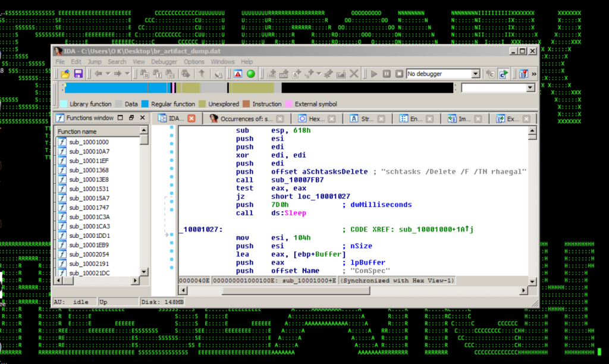Click the Pause process toolbar icon

pyautogui.click(x=386, y=74)
